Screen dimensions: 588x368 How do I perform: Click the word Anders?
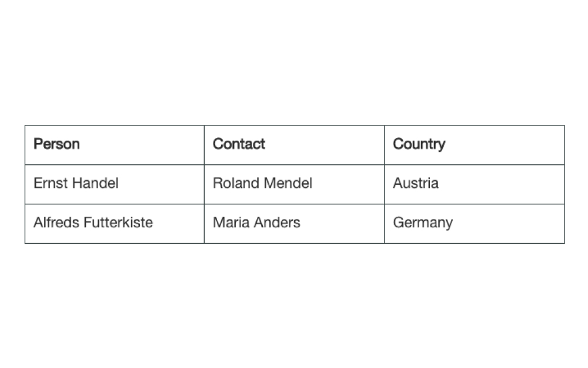(277, 223)
